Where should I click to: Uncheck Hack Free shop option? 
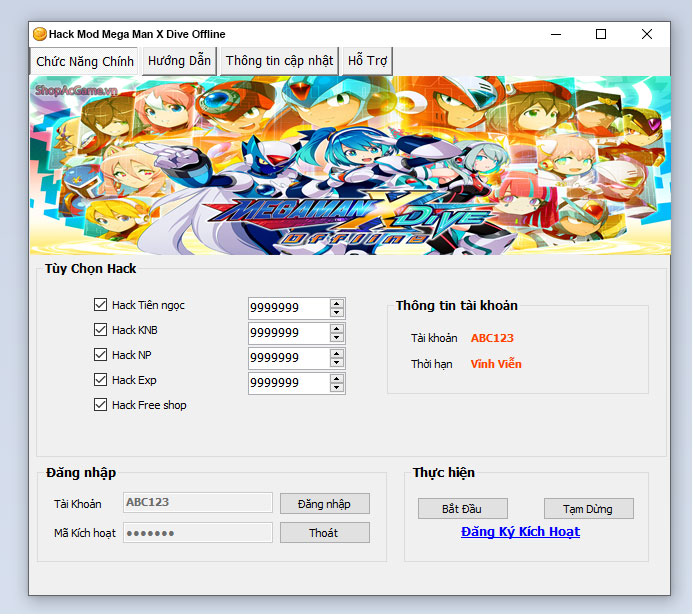[x=100, y=405]
